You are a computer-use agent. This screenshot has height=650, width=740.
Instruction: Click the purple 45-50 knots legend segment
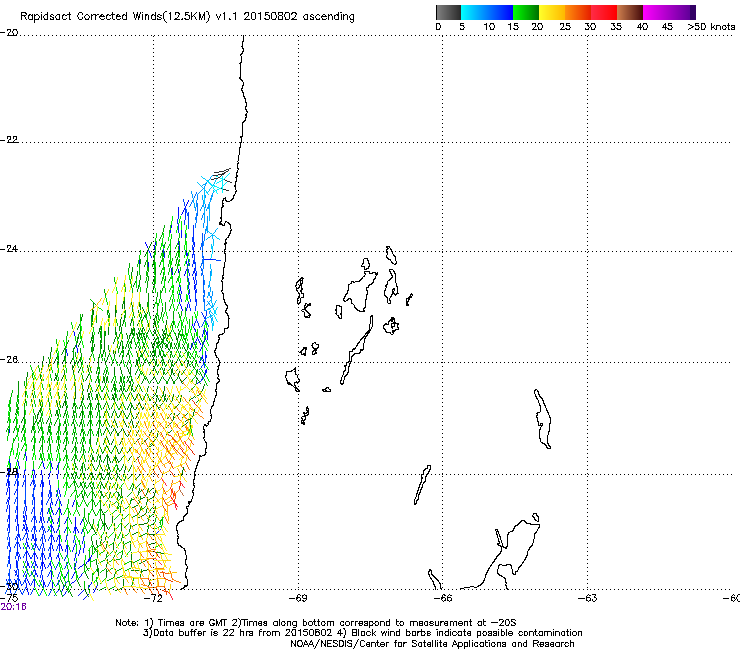(682, 12)
